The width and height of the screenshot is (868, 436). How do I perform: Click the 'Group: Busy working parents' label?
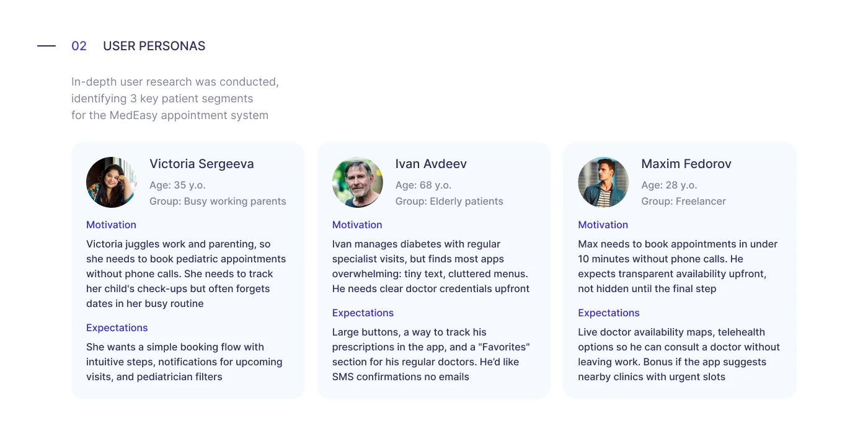point(218,201)
